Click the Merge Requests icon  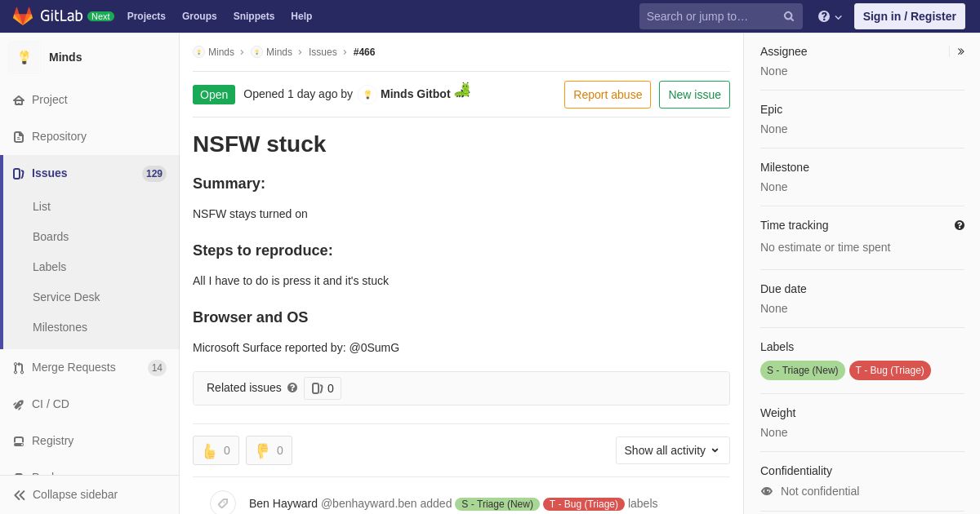point(19,368)
